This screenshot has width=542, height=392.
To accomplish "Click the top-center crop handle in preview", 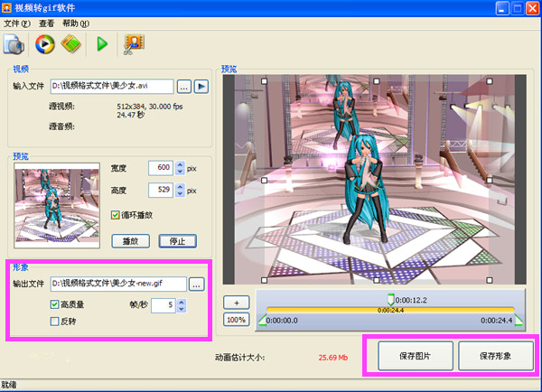I will tap(377, 81).
